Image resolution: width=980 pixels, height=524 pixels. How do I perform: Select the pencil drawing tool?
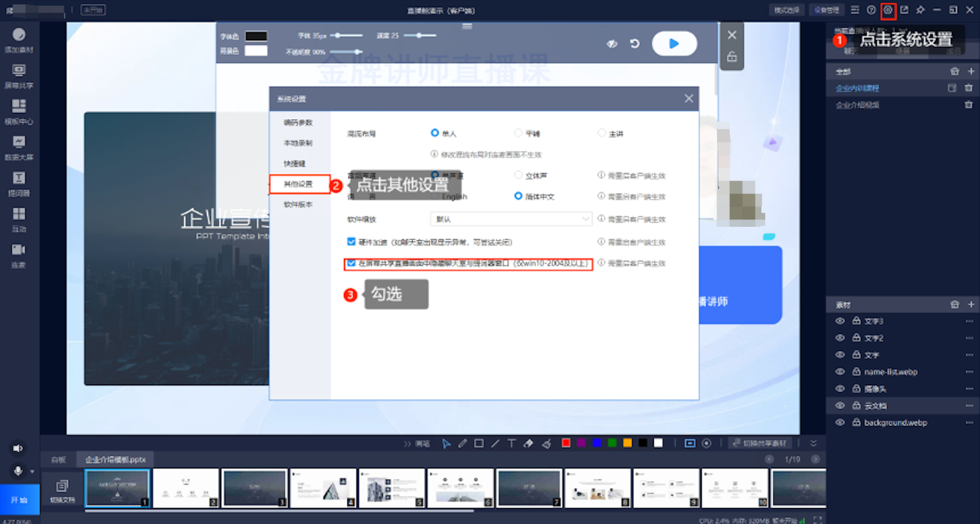point(463,443)
